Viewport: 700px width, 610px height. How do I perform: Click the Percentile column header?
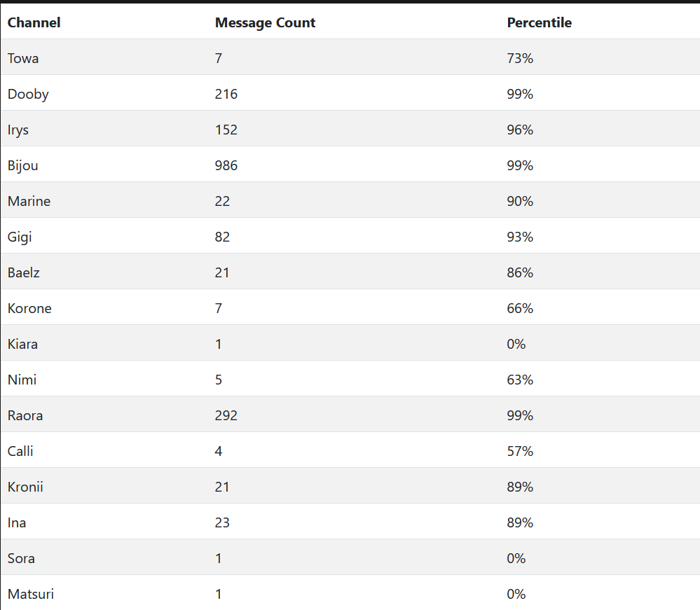pyautogui.click(x=539, y=22)
